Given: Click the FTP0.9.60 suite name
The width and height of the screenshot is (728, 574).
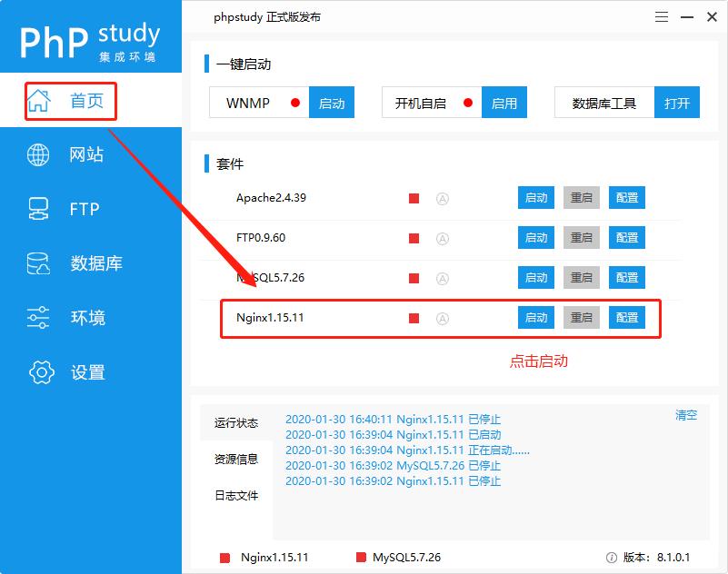Looking at the screenshot, I should [261, 238].
